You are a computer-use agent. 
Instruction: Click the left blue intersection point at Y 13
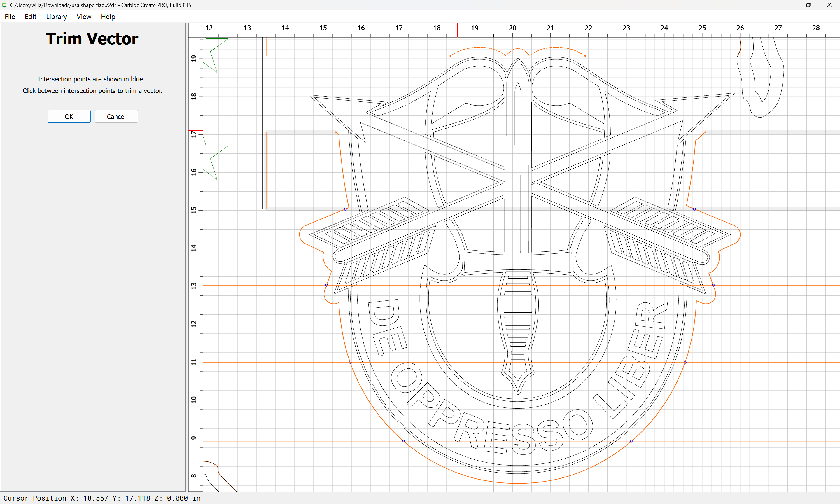coord(327,285)
